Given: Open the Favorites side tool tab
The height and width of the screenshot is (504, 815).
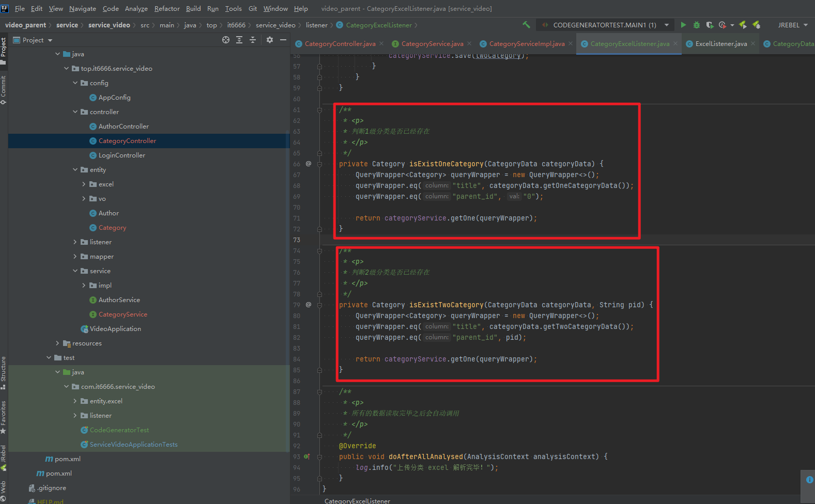Looking at the screenshot, I should 4,417.
